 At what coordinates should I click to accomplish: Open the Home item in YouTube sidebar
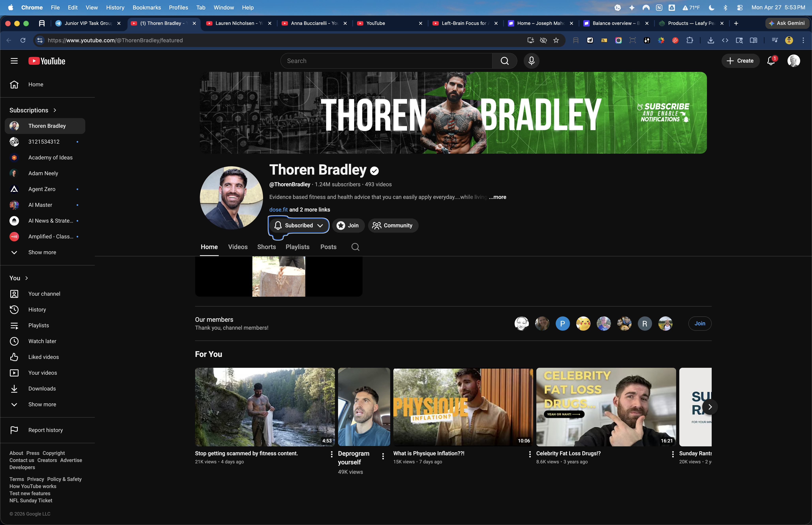tap(45, 85)
